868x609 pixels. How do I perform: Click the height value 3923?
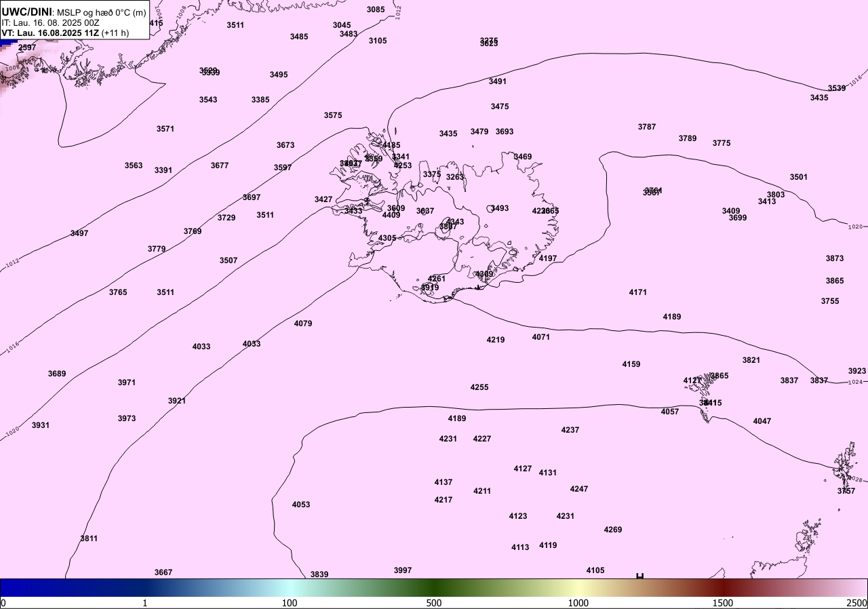pyautogui.click(x=857, y=371)
